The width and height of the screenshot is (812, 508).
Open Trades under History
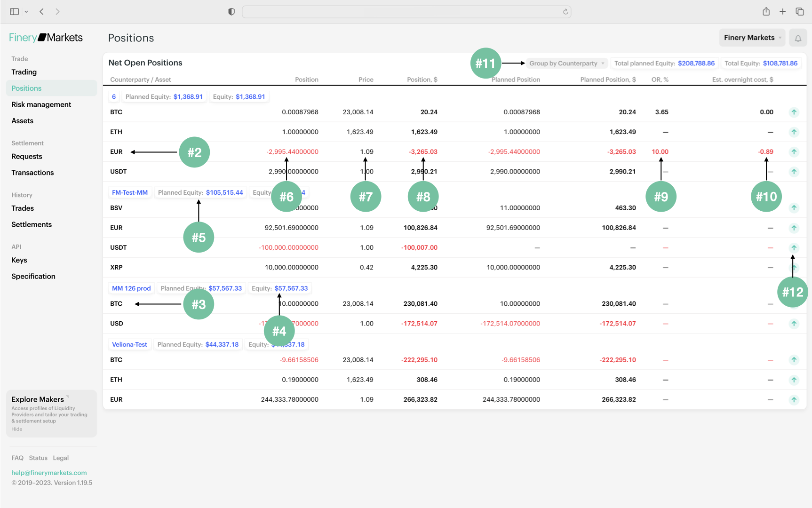tap(23, 208)
